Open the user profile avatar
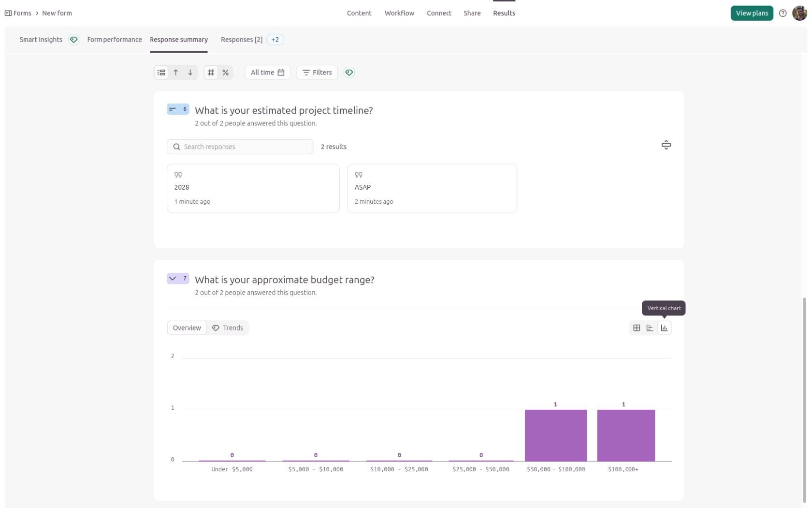Viewport: 812px width, 508px height. [799, 13]
